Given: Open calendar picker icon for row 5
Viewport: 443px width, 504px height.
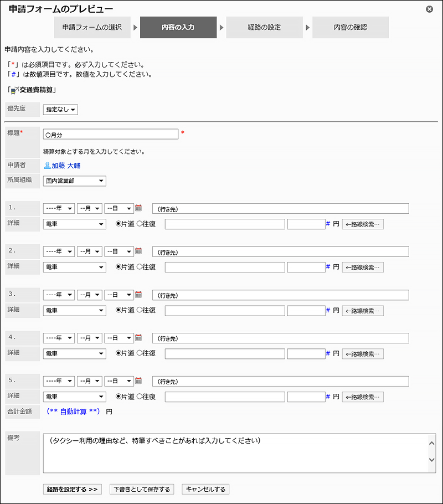Looking at the screenshot, I should tap(138, 380).
